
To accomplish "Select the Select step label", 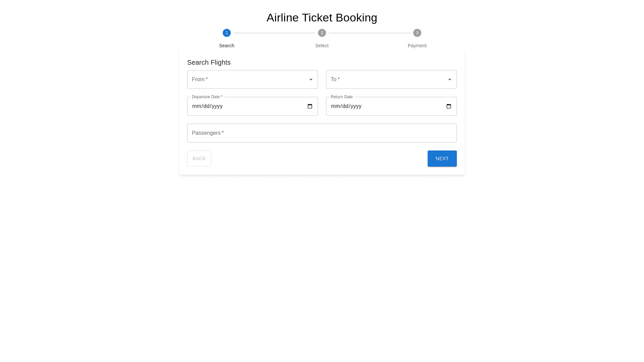I will point(322,46).
